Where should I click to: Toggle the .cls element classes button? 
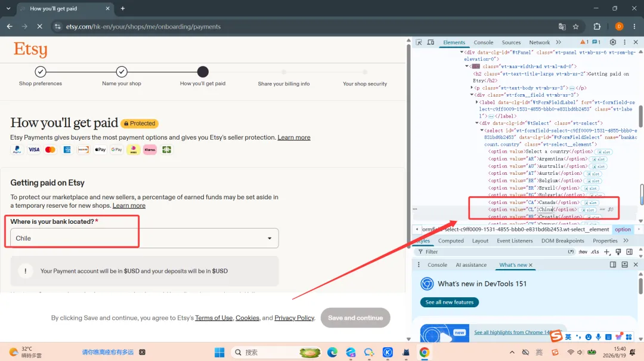pos(595,252)
